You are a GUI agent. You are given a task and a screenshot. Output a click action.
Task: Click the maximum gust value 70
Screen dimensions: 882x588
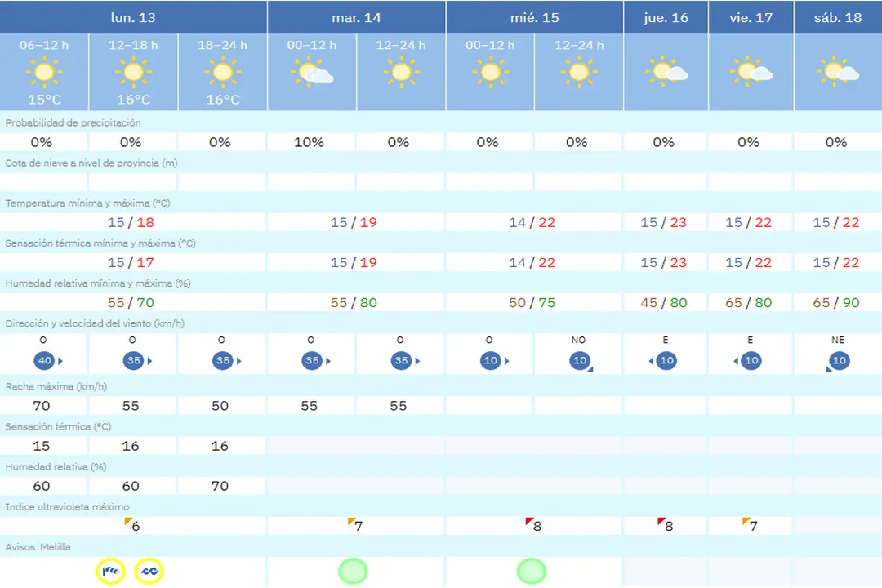(41, 406)
